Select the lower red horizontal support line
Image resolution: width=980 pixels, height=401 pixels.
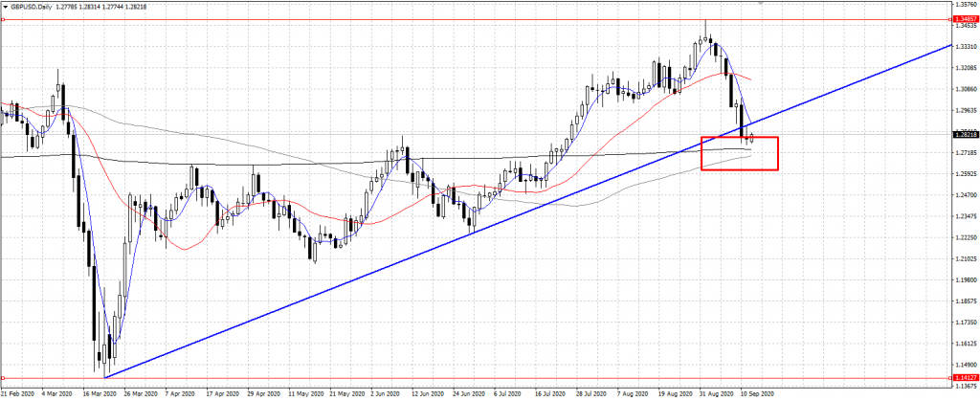[479, 377]
